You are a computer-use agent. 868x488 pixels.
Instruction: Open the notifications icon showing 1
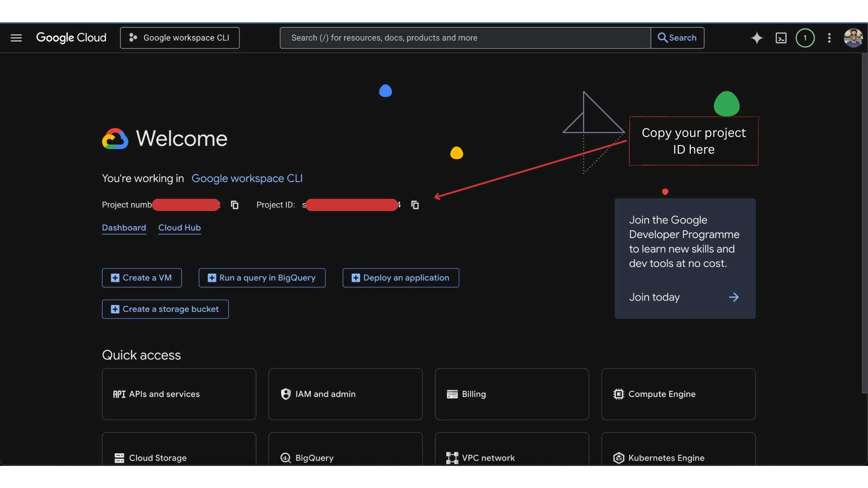[805, 38]
